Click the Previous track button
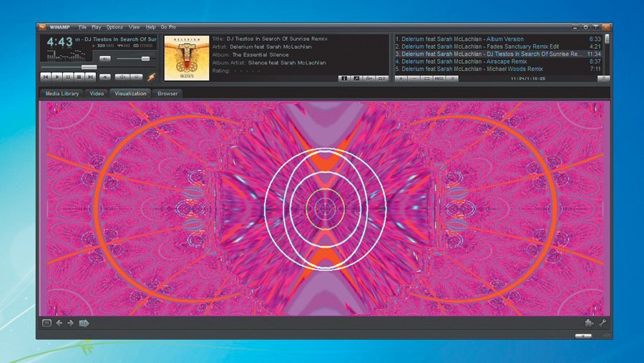The image size is (644, 363). 46,76
